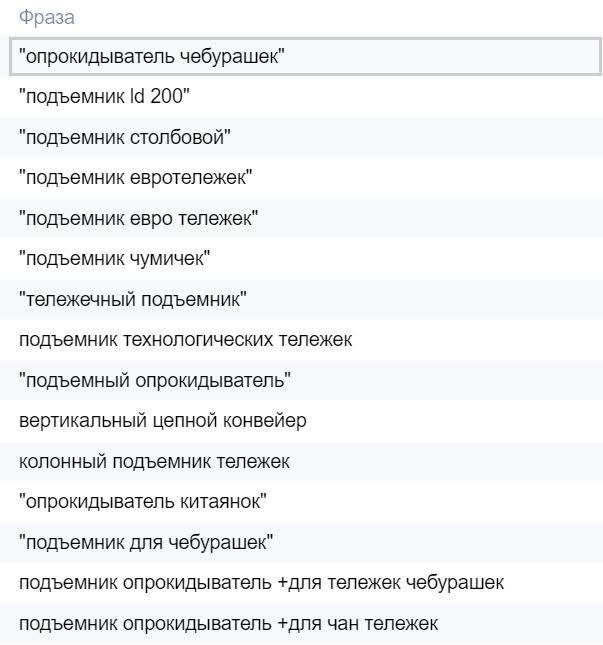The image size is (603, 645).
Task: Choose the "подъемник для чебурашек" row
Action: coord(145,542)
